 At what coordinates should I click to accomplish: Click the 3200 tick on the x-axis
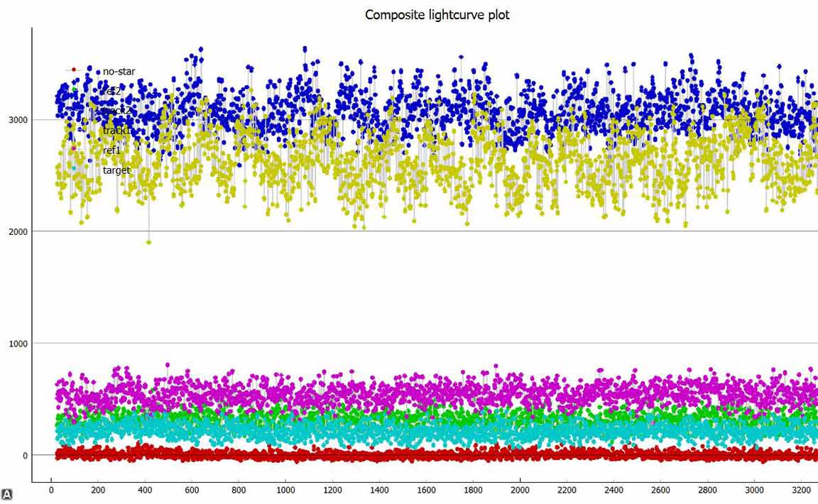click(x=802, y=490)
